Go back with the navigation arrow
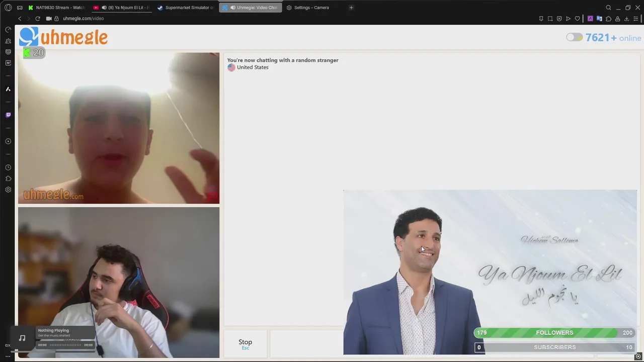This screenshot has width=644, height=362. point(20,19)
